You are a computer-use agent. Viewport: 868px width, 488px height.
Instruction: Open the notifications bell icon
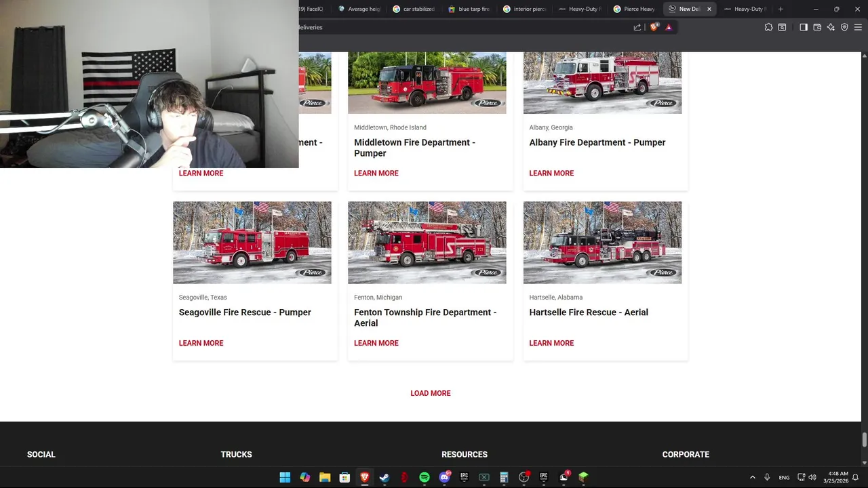point(856,477)
